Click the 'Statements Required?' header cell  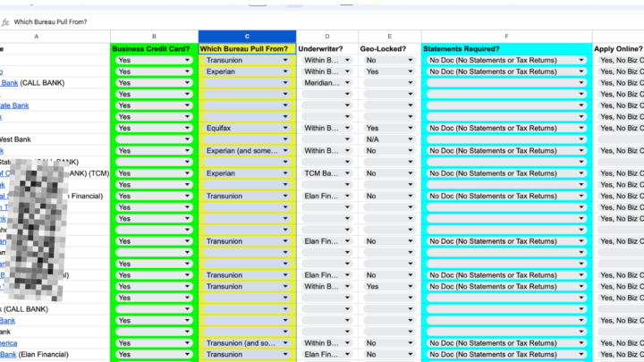(x=506, y=49)
